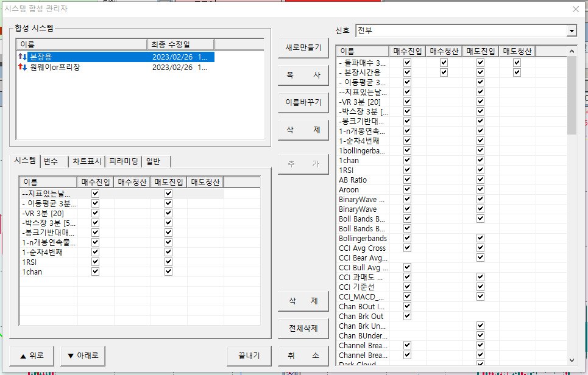The height and width of the screenshot is (375, 588).
Task: Open the 신호 전부 dropdown
Action: (x=571, y=30)
